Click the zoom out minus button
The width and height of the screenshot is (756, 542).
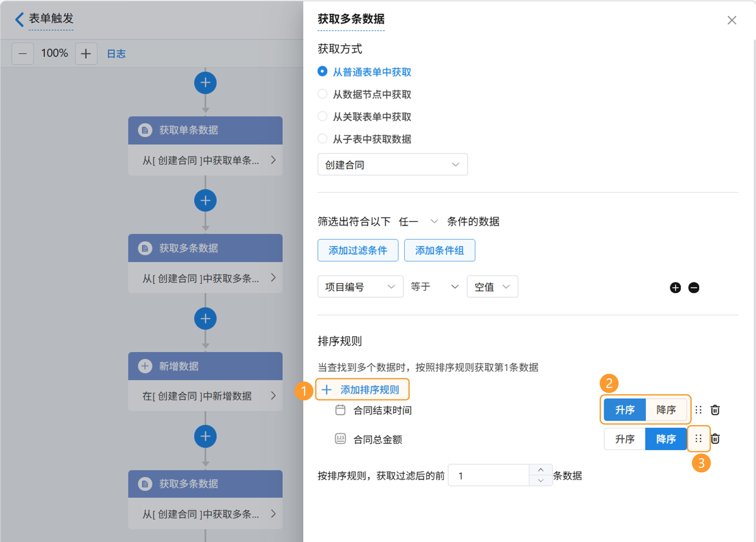(x=23, y=54)
